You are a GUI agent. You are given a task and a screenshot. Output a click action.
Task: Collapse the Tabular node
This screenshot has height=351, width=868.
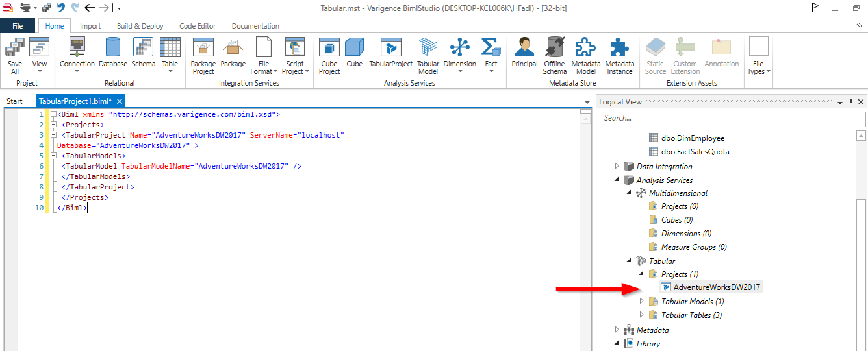pyautogui.click(x=629, y=261)
